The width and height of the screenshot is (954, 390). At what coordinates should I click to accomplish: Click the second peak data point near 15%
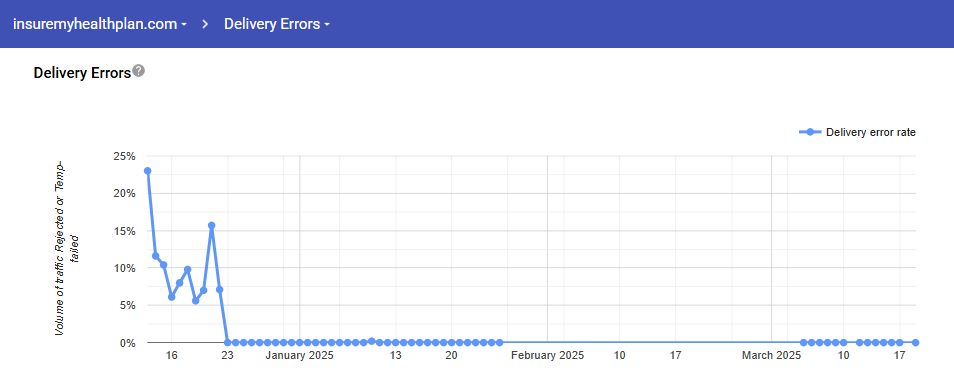pos(211,225)
